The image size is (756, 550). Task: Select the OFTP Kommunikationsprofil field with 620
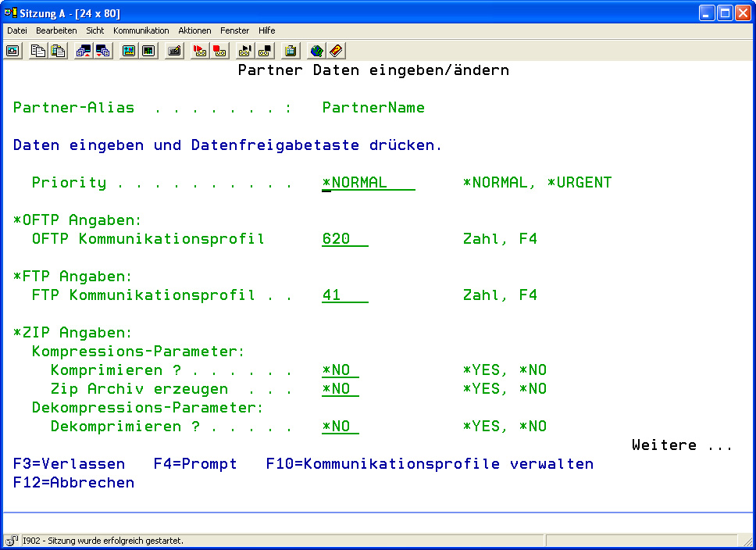344,239
